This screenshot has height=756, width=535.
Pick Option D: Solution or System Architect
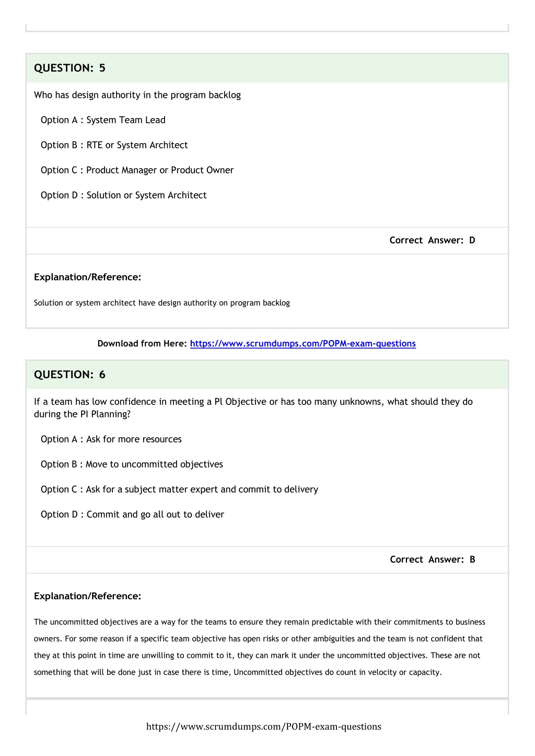point(124,195)
